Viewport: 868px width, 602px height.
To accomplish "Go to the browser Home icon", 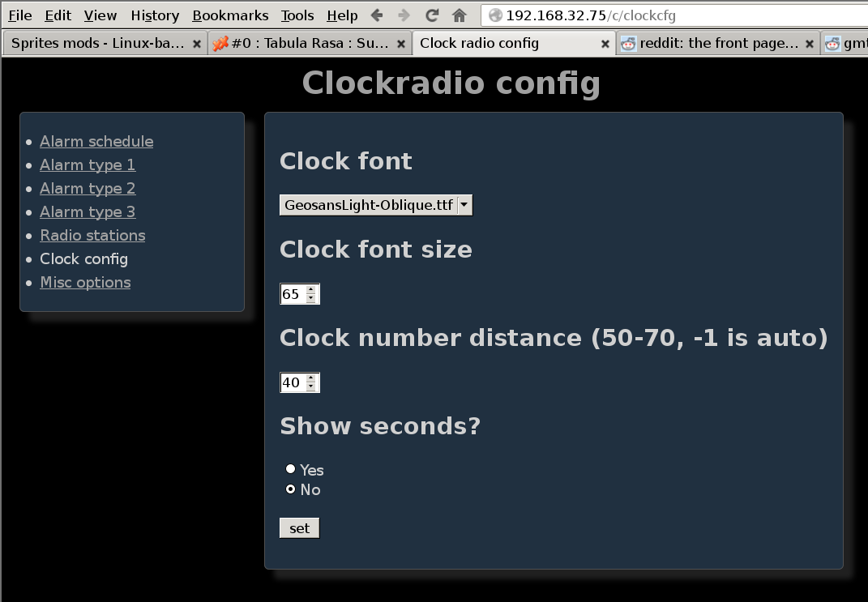I will (x=460, y=15).
